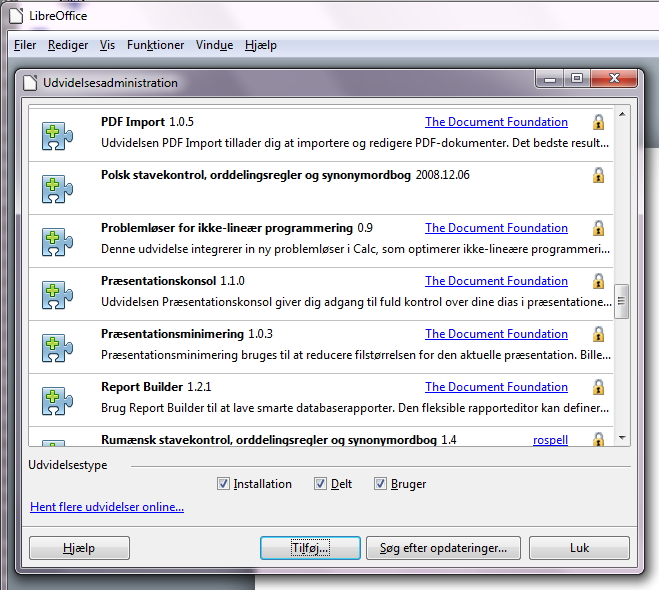Minimize the Udvidelsesadministration dialog
Image resolution: width=659 pixels, height=590 pixels.
[x=550, y=79]
